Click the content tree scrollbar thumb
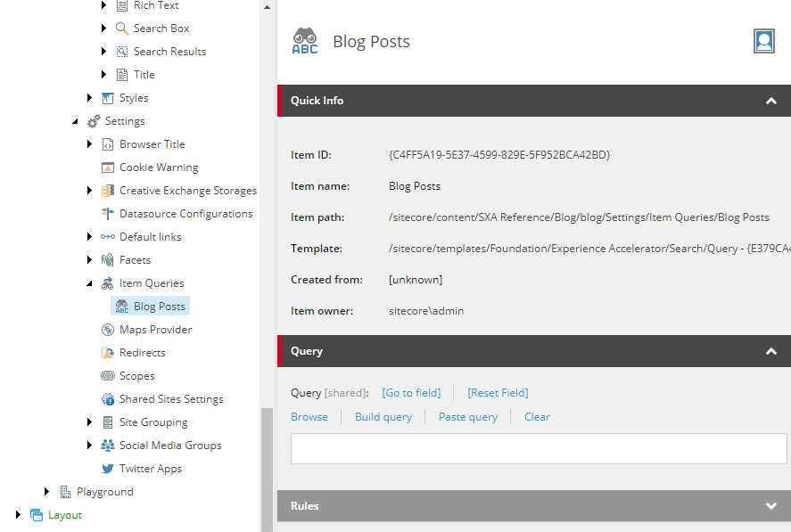Viewport: 791px width, 532px height. (267, 470)
